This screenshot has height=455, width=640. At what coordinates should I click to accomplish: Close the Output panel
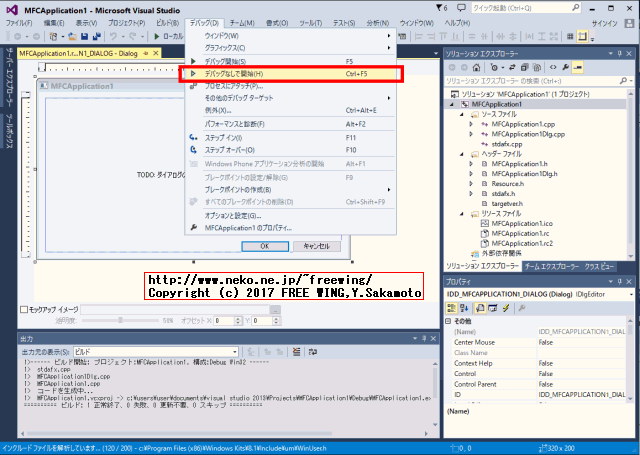click(x=433, y=339)
